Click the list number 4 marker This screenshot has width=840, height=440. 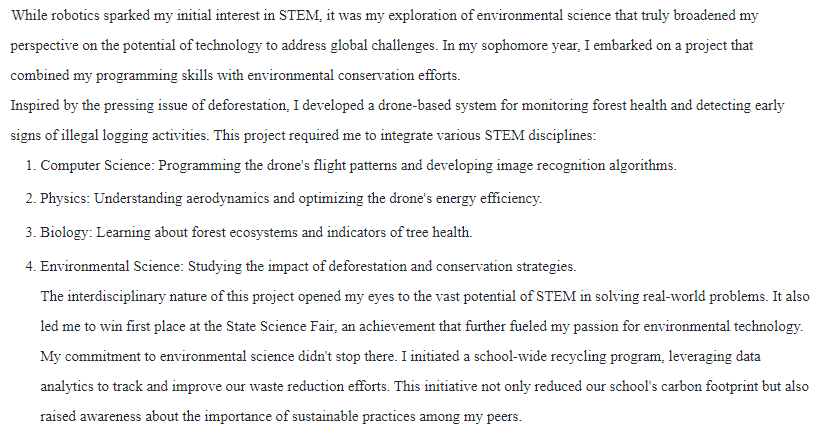[30, 266]
